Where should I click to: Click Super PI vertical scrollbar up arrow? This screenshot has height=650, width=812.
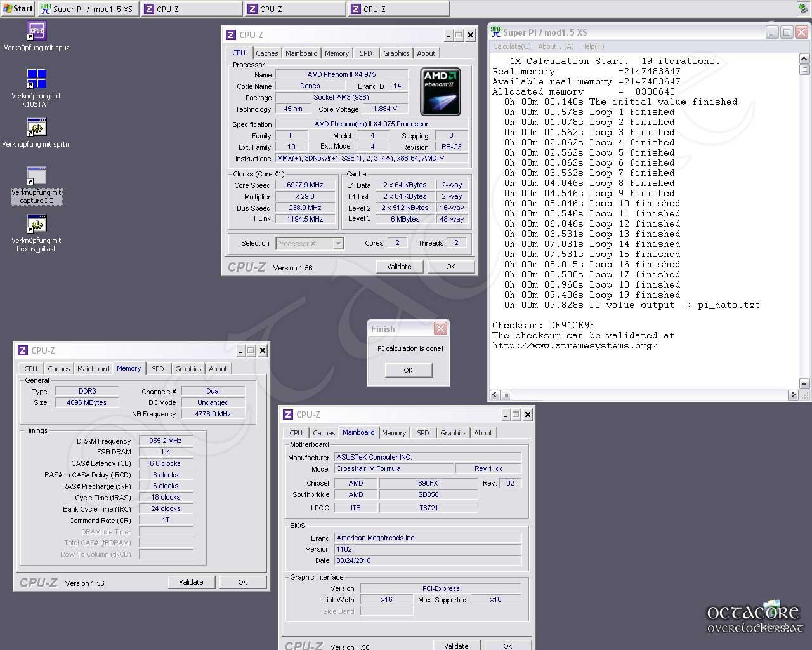[x=804, y=58]
